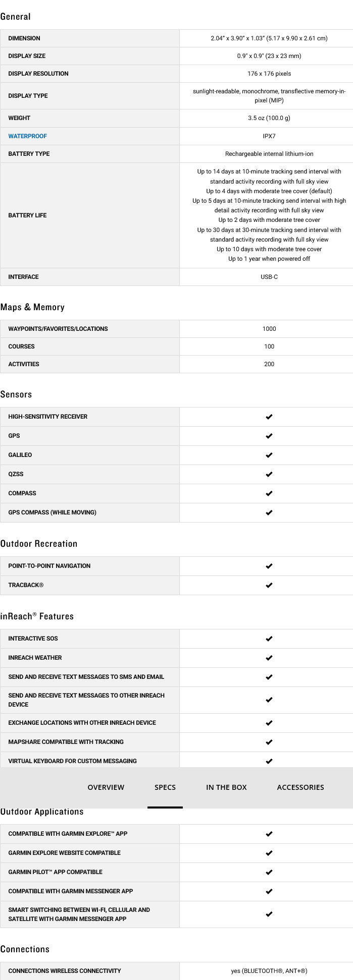353x980 pixels.
Task: Click the Garmin Pilot App Compatible checkmark
Action: pyautogui.click(x=269, y=872)
